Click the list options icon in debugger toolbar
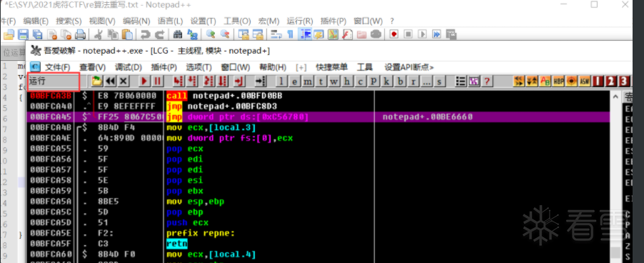Viewport: 644px width, 263px height. tap(461, 81)
